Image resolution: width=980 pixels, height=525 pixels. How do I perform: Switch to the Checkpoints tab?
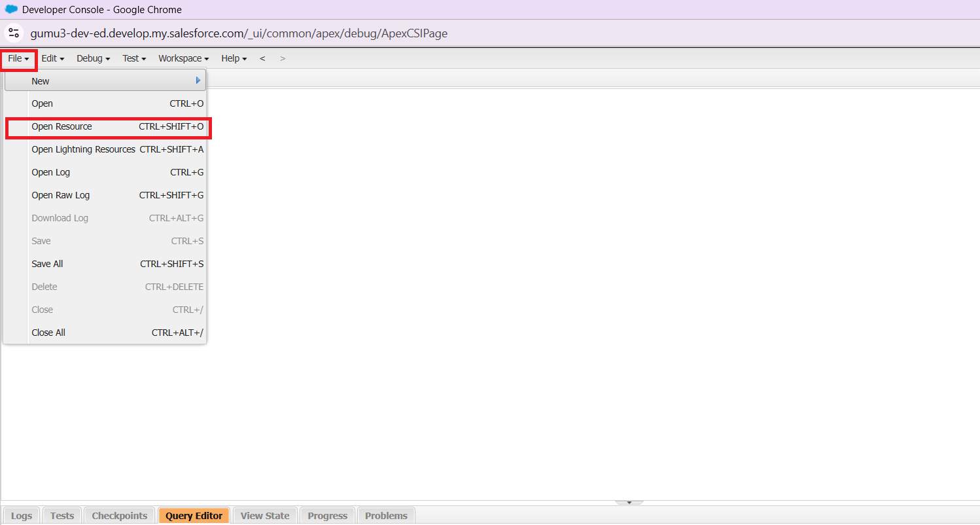pyautogui.click(x=120, y=516)
